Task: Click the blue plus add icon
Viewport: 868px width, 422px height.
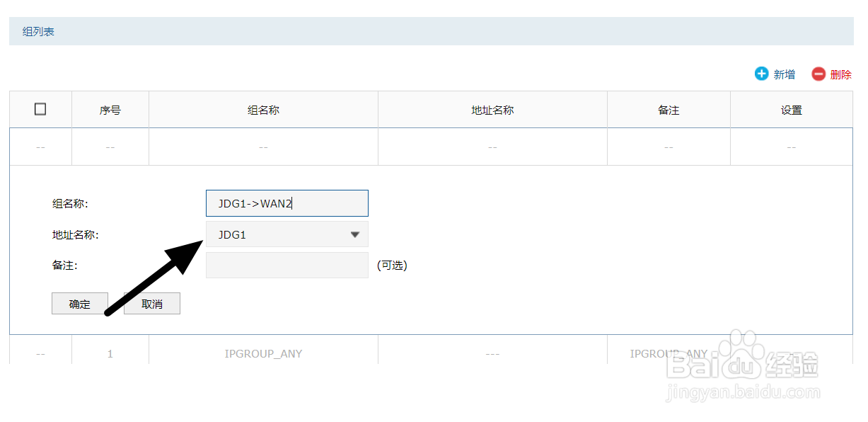Action: click(x=761, y=74)
